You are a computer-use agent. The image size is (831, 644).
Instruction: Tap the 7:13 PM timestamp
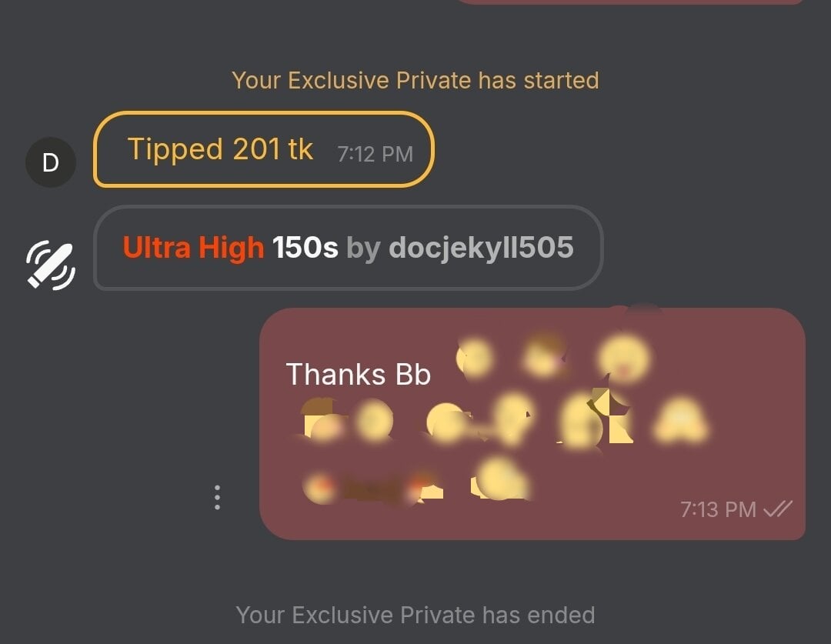(x=718, y=509)
